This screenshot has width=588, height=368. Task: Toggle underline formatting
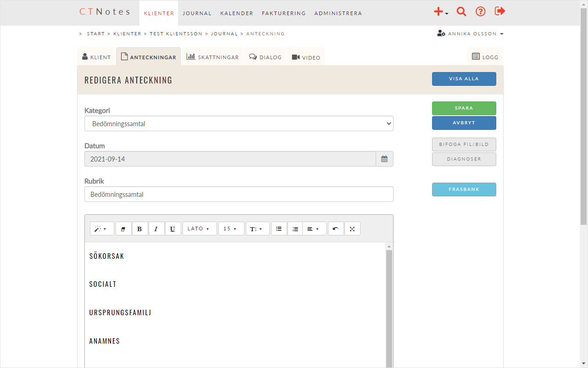tap(172, 229)
